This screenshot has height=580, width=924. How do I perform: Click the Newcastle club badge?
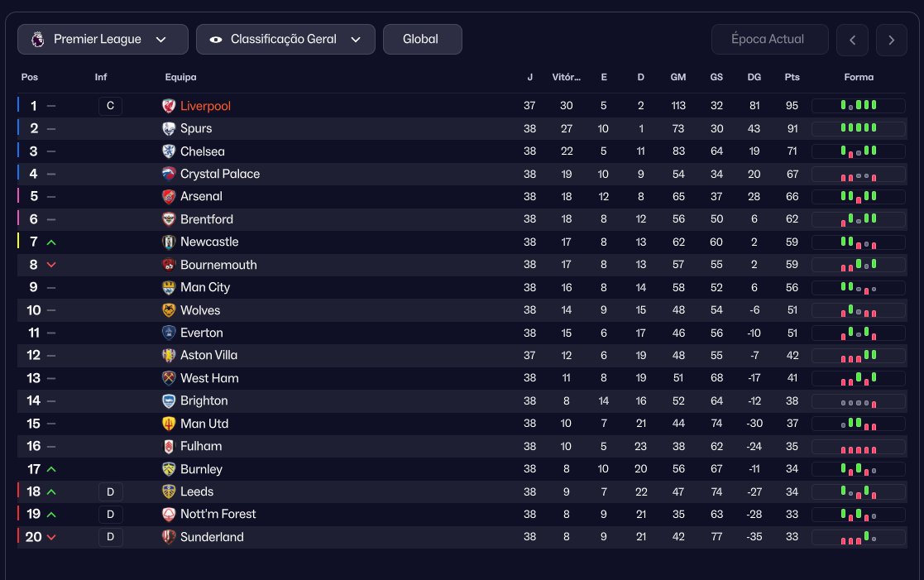coord(169,242)
